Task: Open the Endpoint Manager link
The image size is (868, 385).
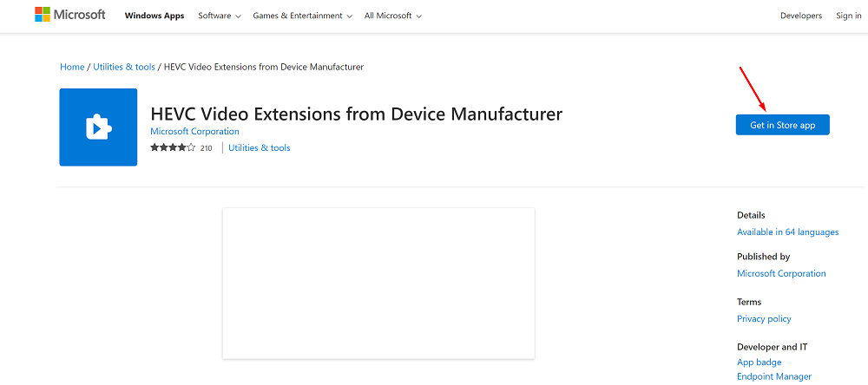Action: [x=773, y=376]
